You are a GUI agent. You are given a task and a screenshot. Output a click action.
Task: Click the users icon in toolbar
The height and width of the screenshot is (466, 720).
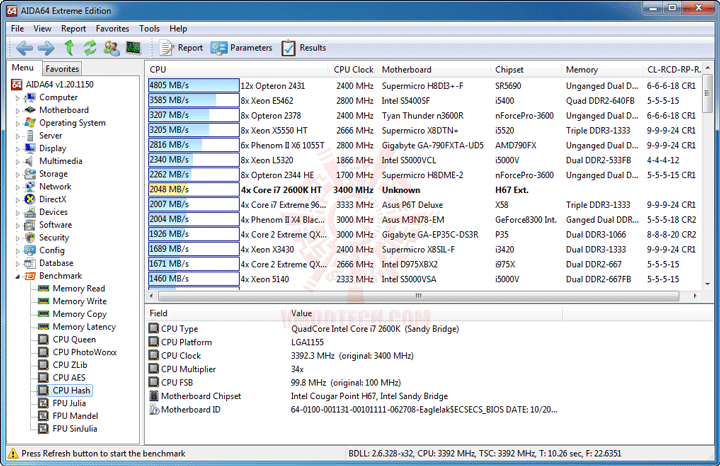(x=112, y=48)
